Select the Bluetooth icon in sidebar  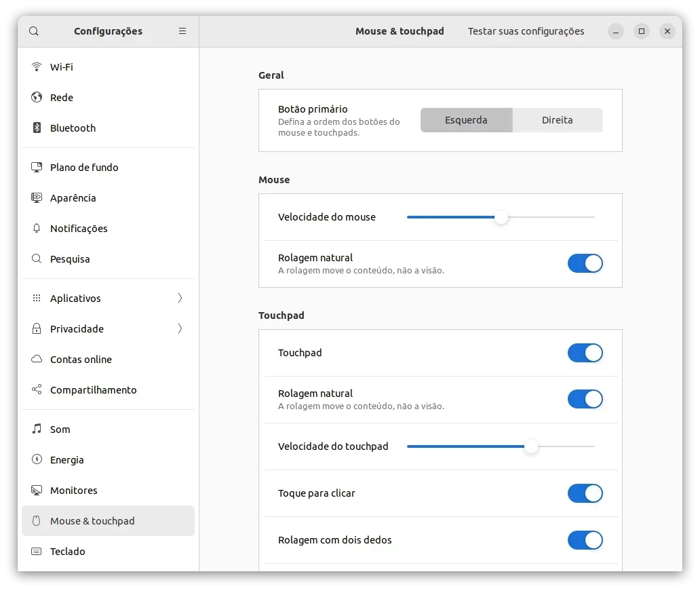37,128
